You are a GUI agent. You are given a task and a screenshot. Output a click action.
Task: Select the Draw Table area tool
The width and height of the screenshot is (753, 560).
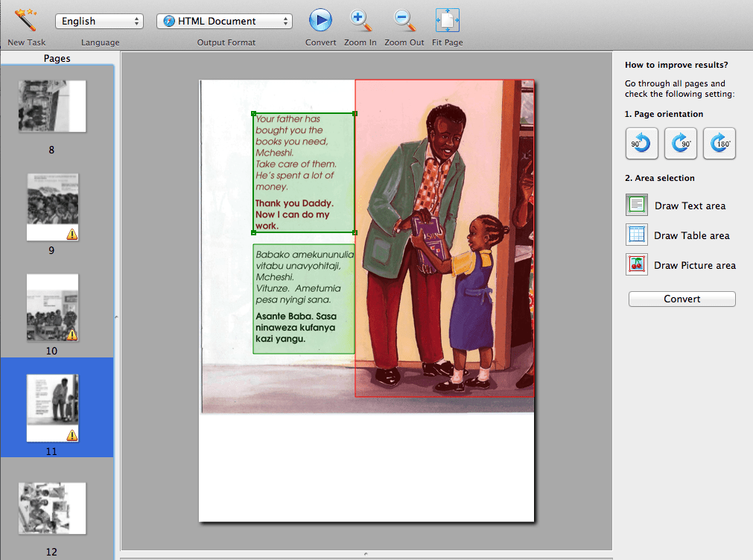[x=637, y=235]
